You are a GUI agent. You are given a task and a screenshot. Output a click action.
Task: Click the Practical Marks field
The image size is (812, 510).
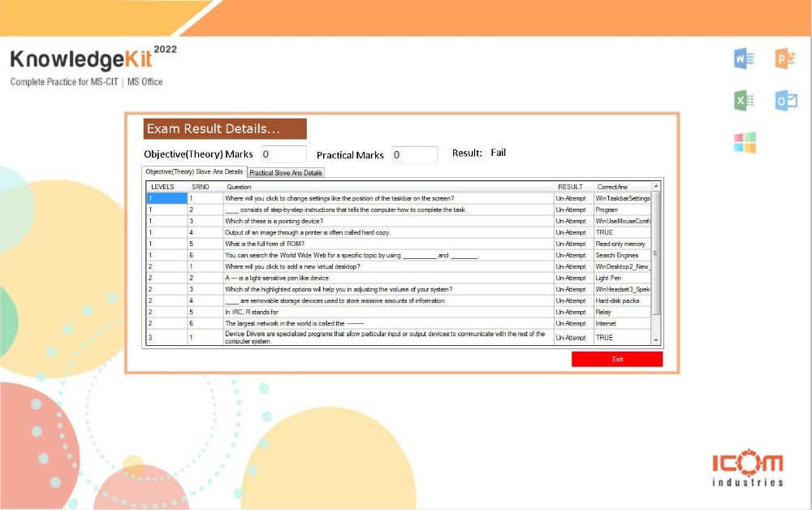click(414, 155)
